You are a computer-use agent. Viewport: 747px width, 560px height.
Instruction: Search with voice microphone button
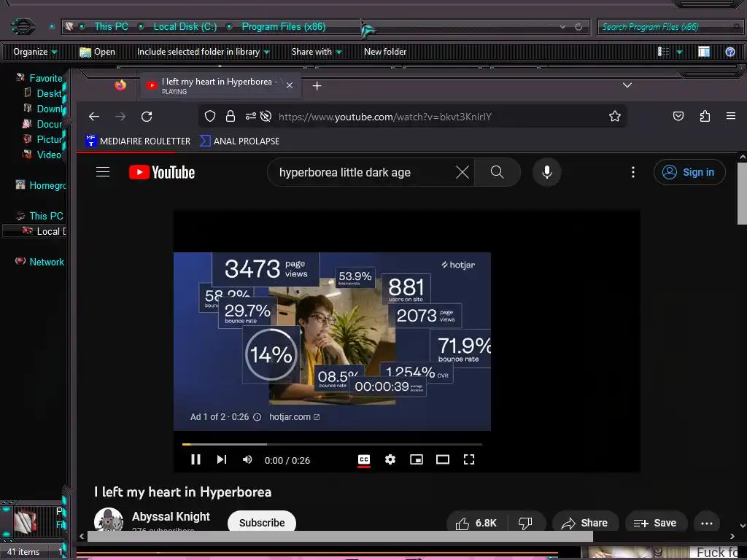coord(547,172)
